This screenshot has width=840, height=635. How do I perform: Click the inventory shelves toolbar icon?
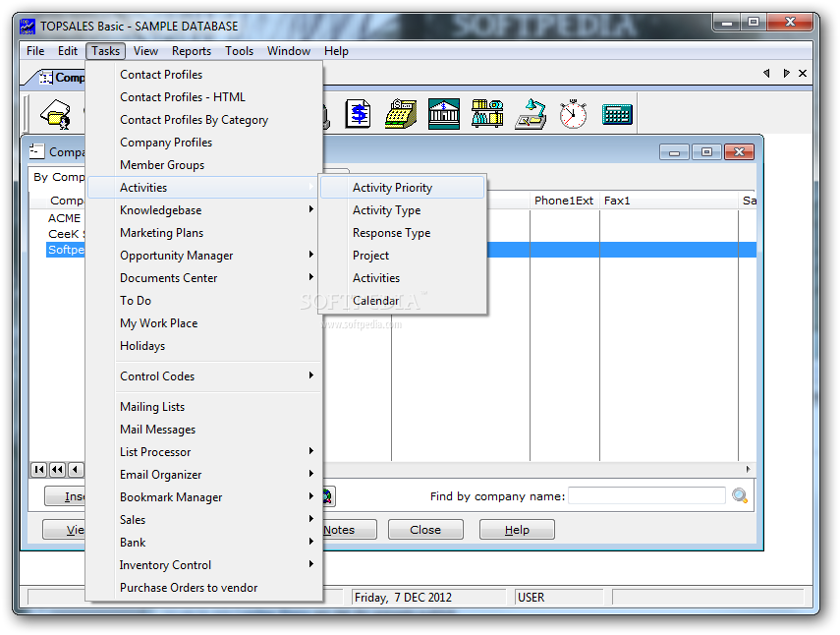(x=487, y=114)
